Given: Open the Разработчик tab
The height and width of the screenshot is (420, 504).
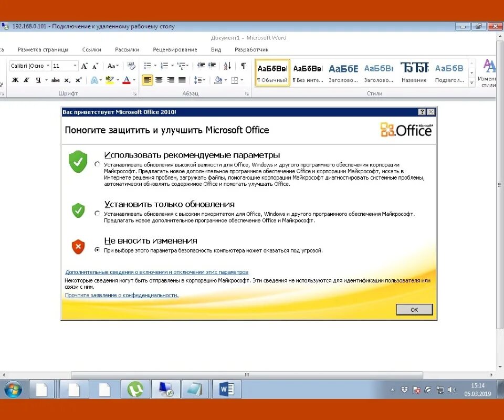Looking at the screenshot, I should click(251, 49).
